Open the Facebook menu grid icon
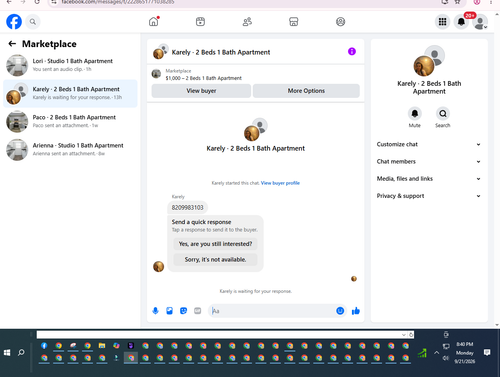This screenshot has height=377, width=500. [x=442, y=22]
